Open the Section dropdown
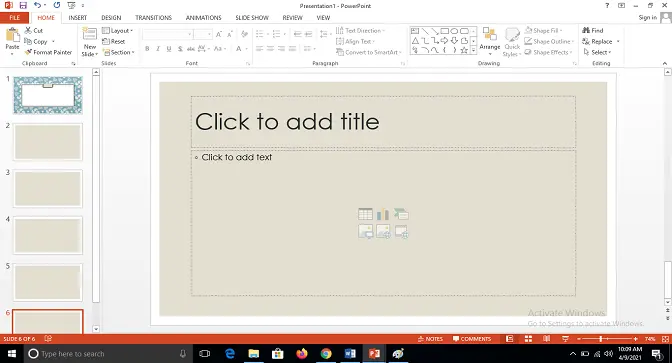 pos(119,52)
